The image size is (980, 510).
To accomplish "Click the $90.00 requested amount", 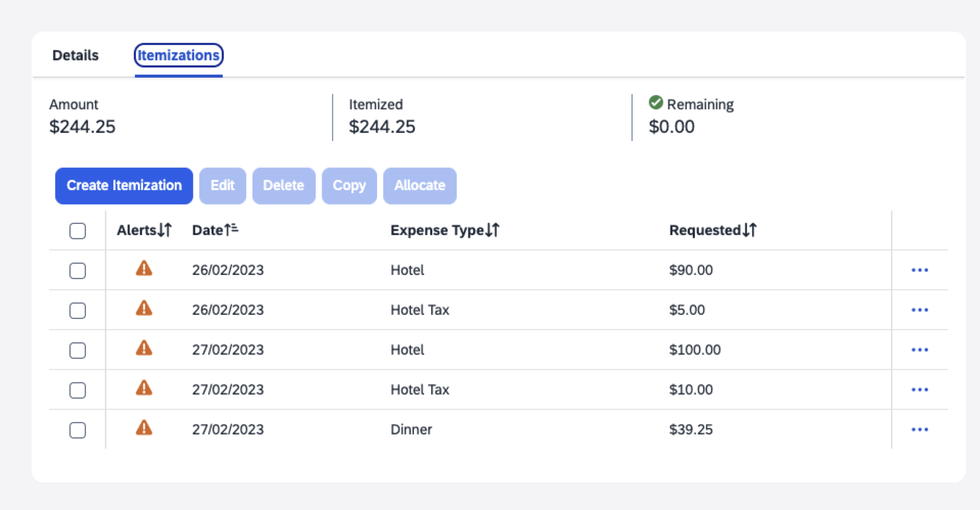I will (691, 270).
